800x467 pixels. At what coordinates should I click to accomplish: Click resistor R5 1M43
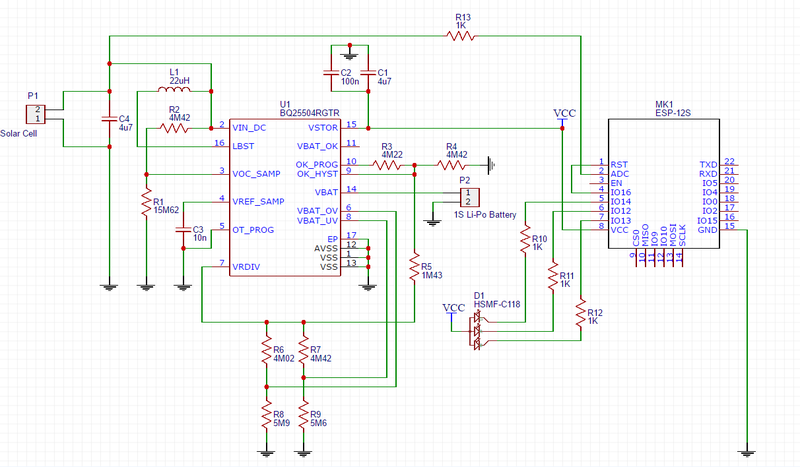(413, 266)
